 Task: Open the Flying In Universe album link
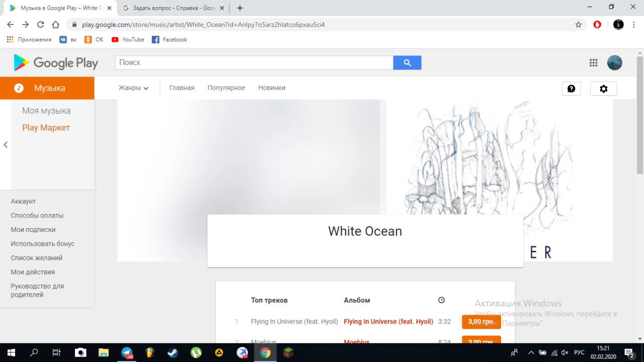click(x=388, y=322)
